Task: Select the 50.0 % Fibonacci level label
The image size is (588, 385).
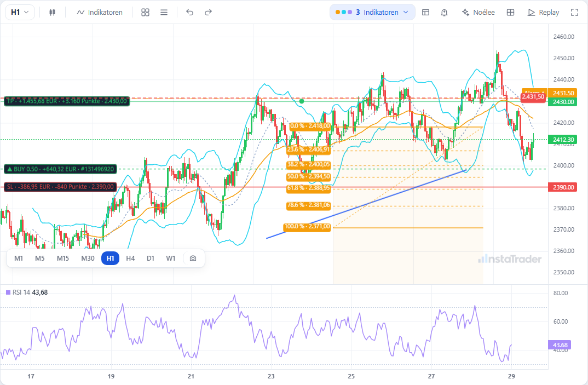Action: [x=308, y=176]
